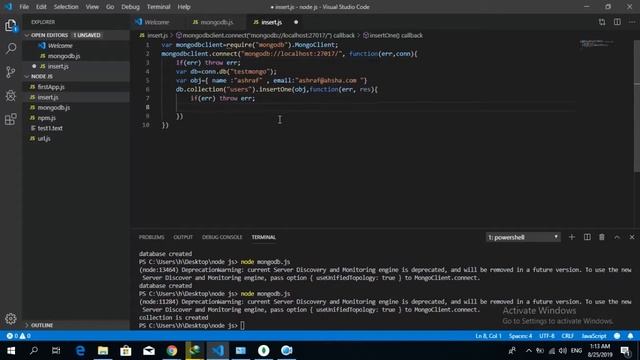This screenshot has width=640, height=360.
Task: Open notifications bell in status bar
Action: 631,336
